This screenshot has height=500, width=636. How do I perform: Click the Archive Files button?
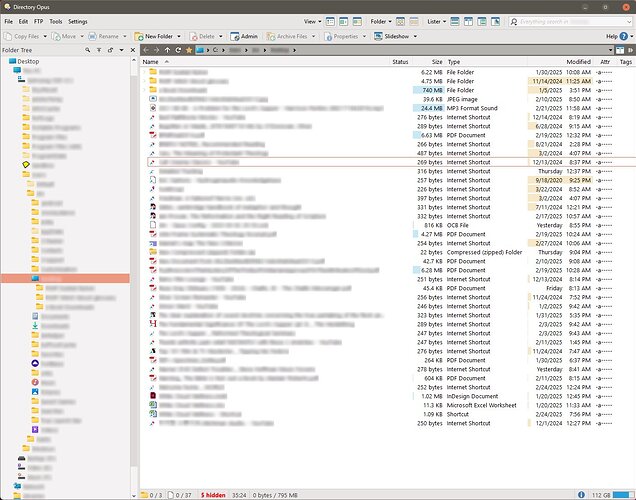[287, 36]
